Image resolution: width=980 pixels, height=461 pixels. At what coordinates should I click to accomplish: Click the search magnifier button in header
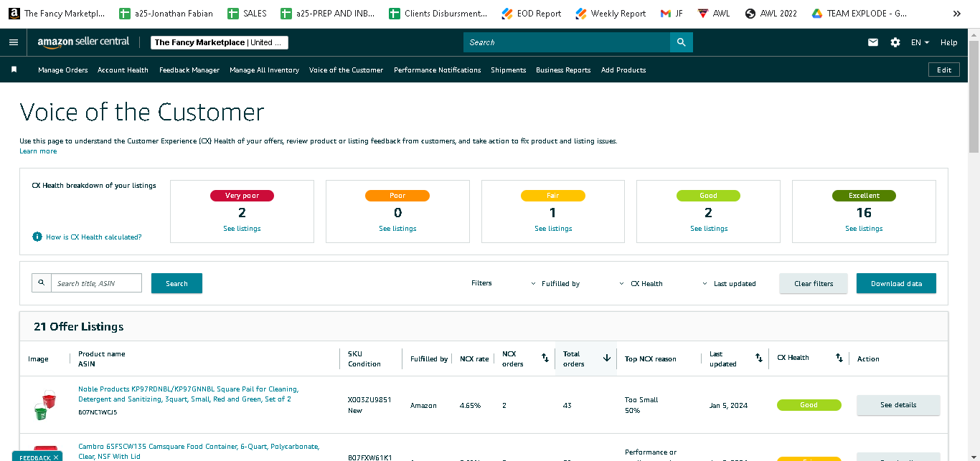coord(682,42)
